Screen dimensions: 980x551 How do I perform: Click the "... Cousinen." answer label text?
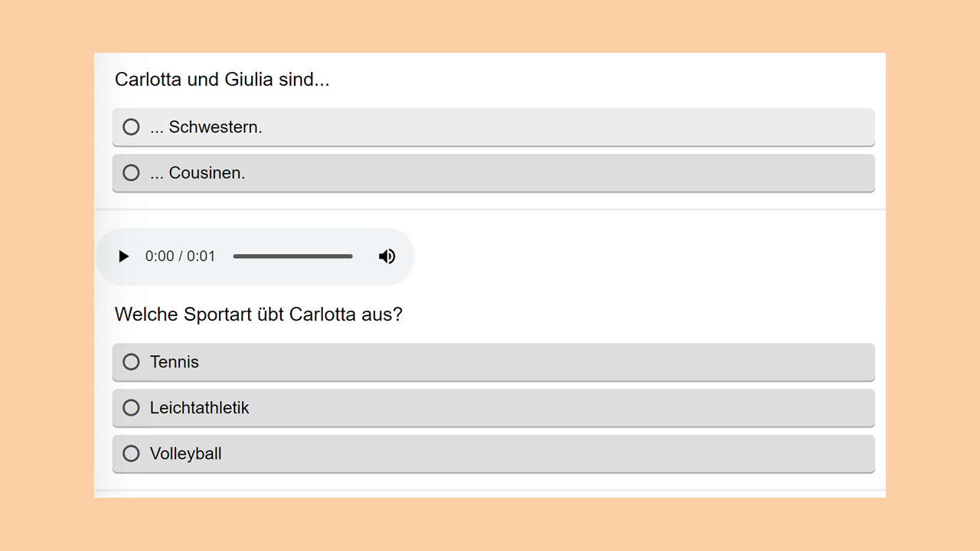pos(198,173)
